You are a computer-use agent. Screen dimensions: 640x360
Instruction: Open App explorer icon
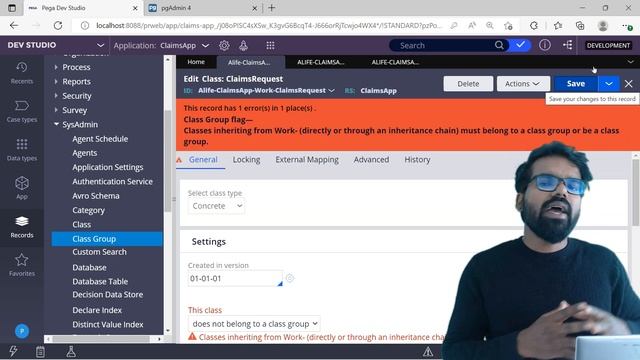click(22, 188)
